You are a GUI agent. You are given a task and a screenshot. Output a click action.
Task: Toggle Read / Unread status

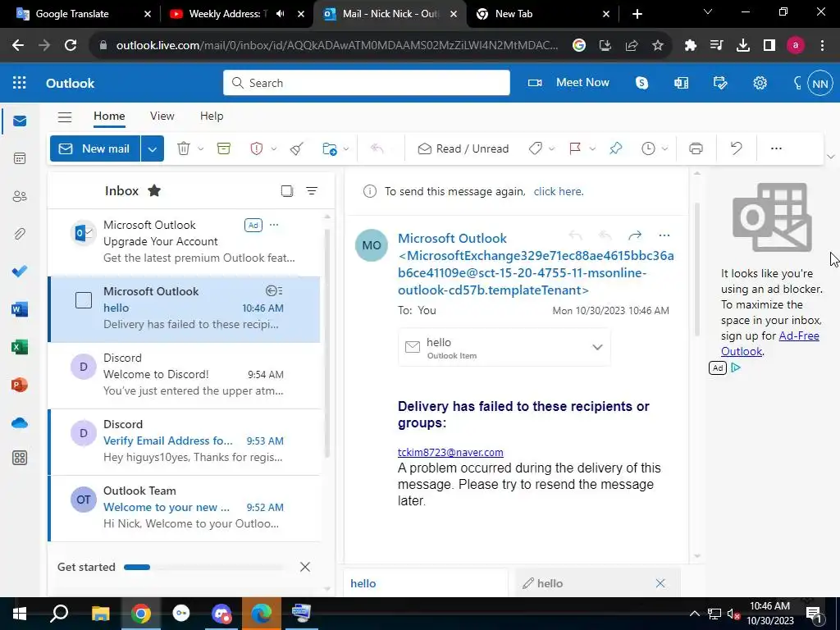point(463,148)
